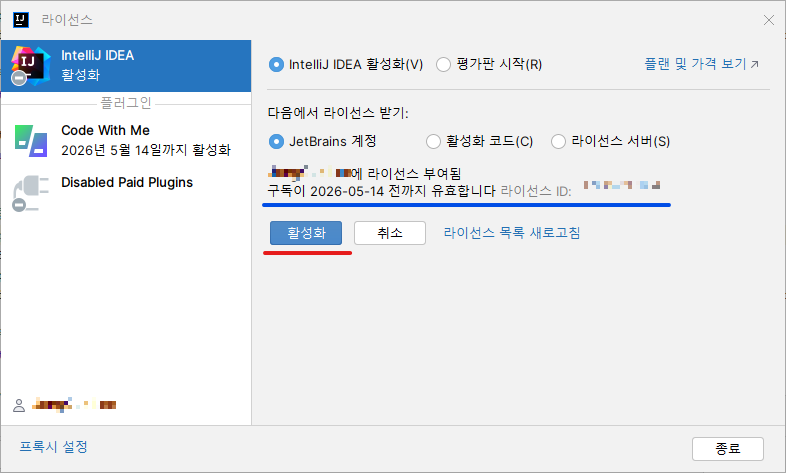
Task: Select the Disabled Paid Plugins sidebar item
Action: (x=126, y=193)
